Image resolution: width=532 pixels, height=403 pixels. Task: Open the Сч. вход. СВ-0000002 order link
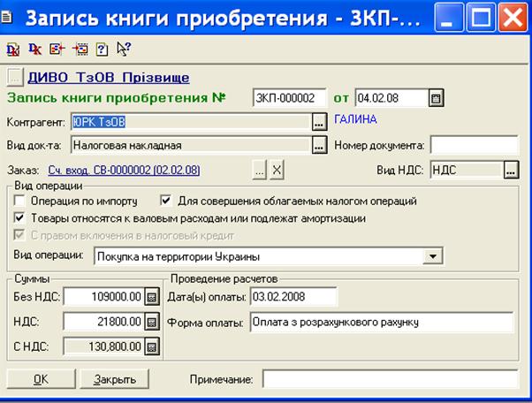(x=125, y=170)
